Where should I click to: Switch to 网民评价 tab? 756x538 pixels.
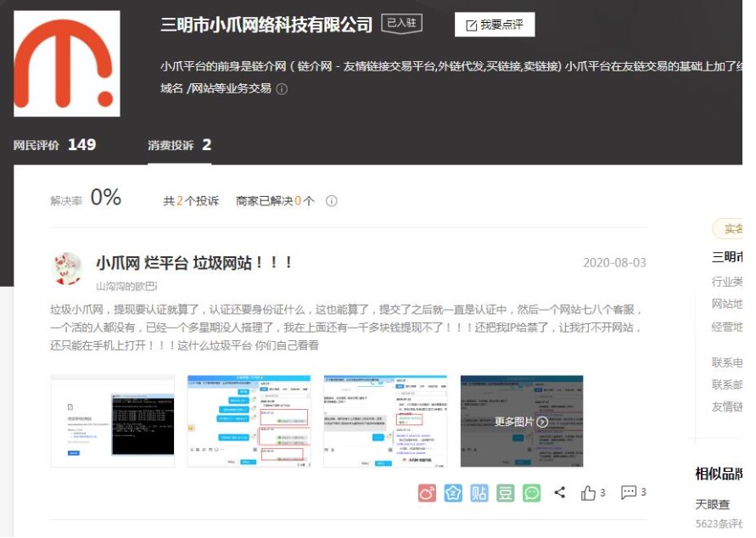(54, 145)
